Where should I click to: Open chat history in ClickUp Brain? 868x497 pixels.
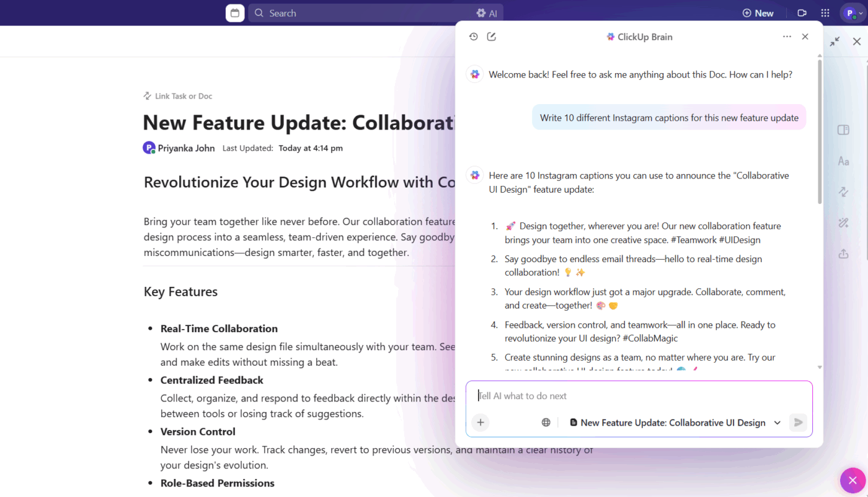(x=473, y=37)
